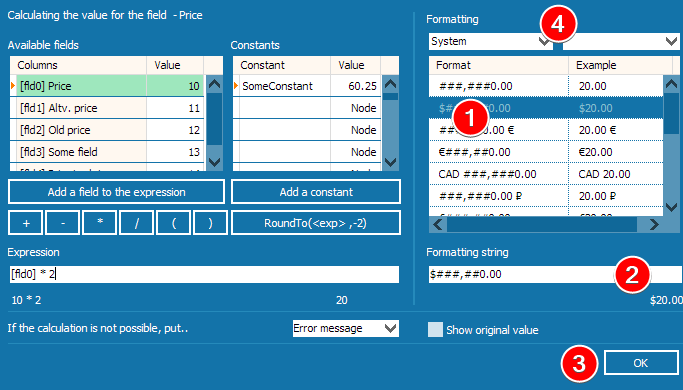This screenshot has height=390, width=683.
Task: Choose the €###,##0.00 format row
Action: 546,152
